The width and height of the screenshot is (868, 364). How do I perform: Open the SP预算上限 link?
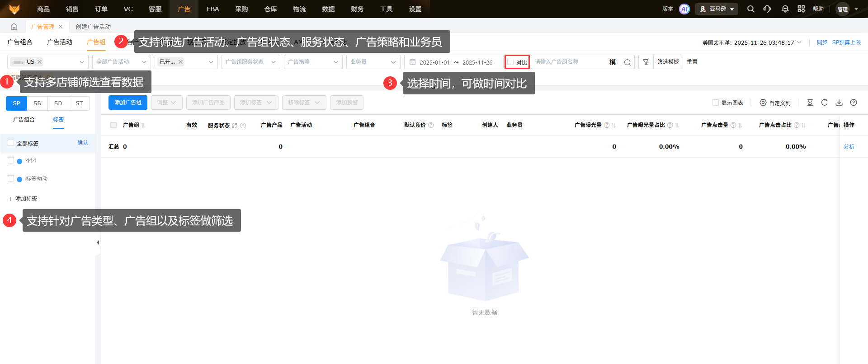[x=846, y=42]
